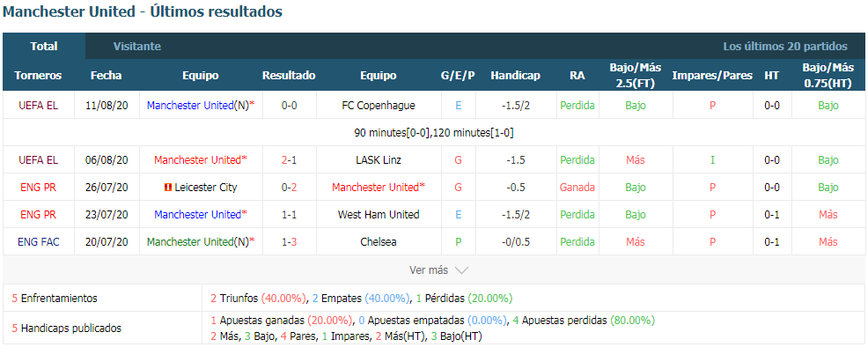The width and height of the screenshot is (868, 347).
Task: Open the UEFA EL tournament link for 11/08/20
Action: [x=38, y=105]
